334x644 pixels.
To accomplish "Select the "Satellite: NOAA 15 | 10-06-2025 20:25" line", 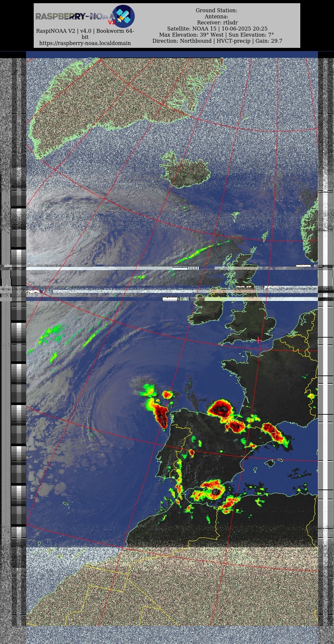I will coord(217,29).
